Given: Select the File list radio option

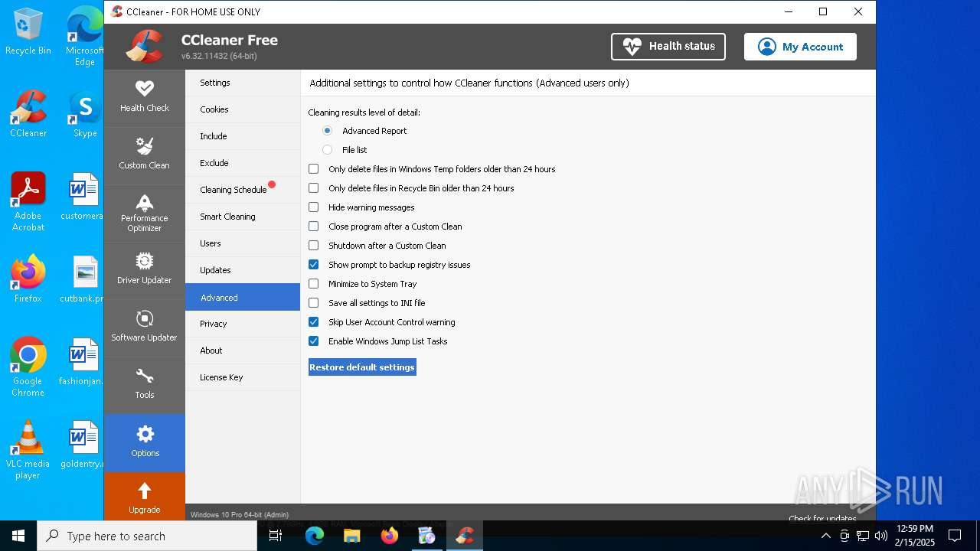Looking at the screenshot, I should (x=328, y=150).
